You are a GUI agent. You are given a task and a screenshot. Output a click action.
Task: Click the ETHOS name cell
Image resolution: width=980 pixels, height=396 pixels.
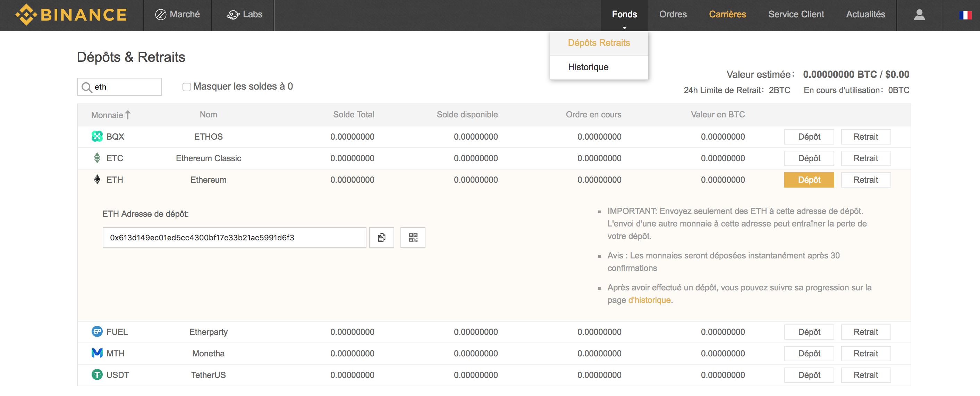click(209, 137)
